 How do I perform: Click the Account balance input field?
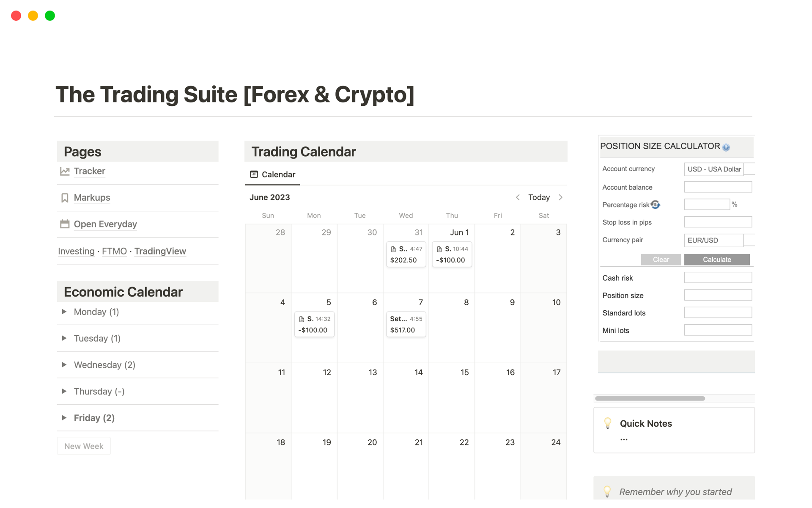tap(718, 187)
